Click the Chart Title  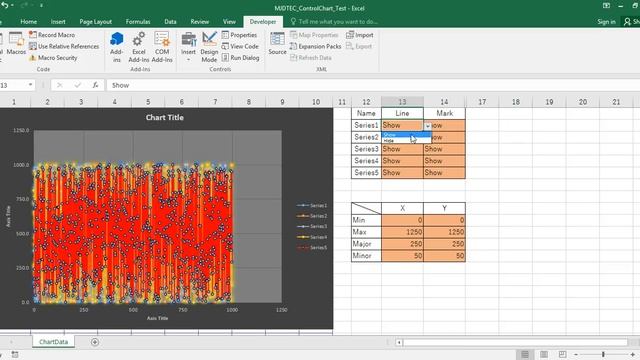(164, 118)
